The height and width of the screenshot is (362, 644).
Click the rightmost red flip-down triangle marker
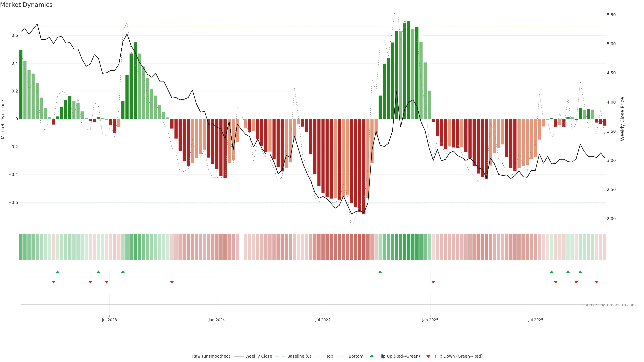[597, 282]
